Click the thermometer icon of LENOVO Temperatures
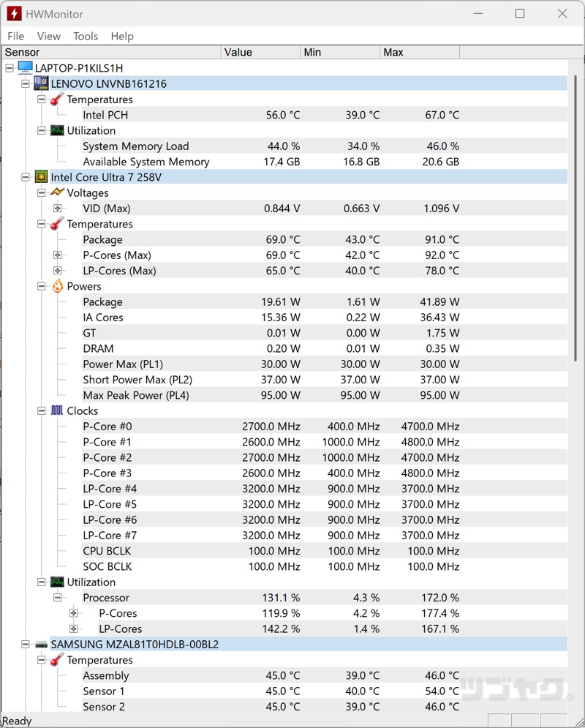This screenshot has width=585, height=728. click(56, 100)
